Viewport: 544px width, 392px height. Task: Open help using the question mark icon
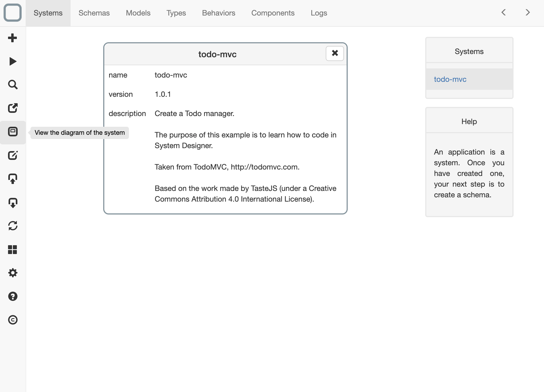click(13, 296)
